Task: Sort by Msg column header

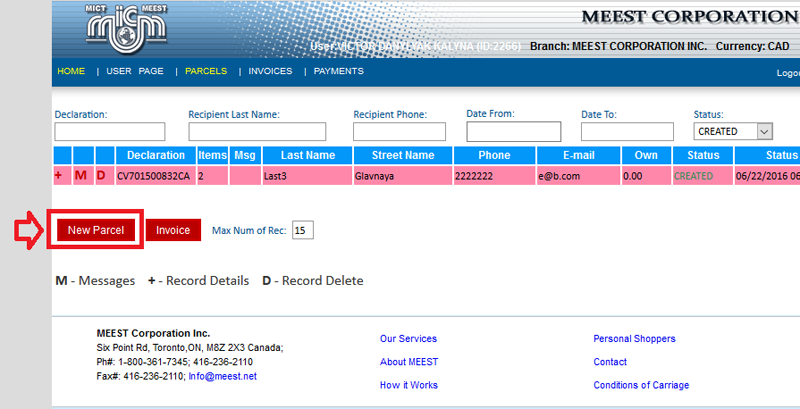Action: tap(245, 156)
